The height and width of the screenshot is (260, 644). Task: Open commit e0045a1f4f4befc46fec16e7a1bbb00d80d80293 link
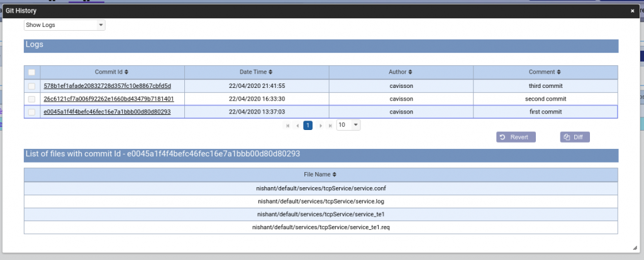coord(107,112)
